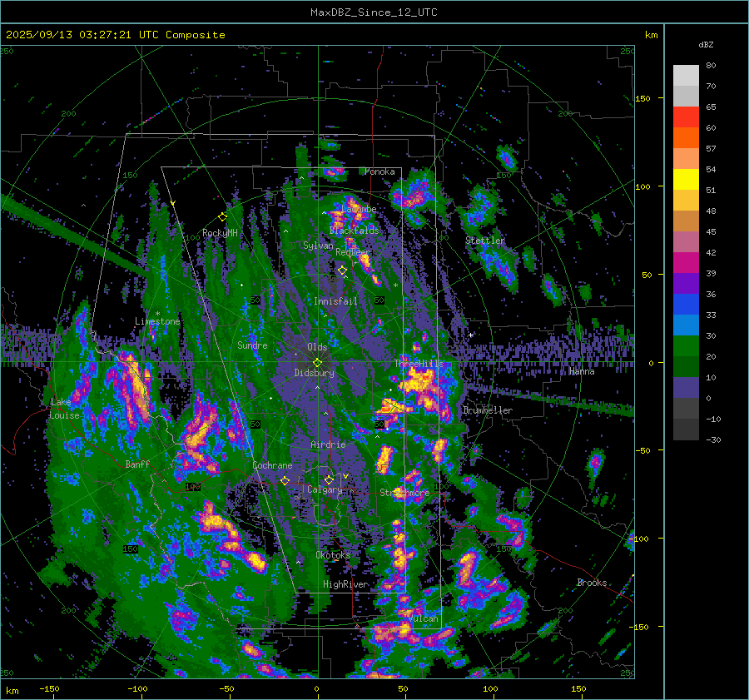Click the Didsbury town label
Viewport: 749px width, 700px height.
coord(314,373)
